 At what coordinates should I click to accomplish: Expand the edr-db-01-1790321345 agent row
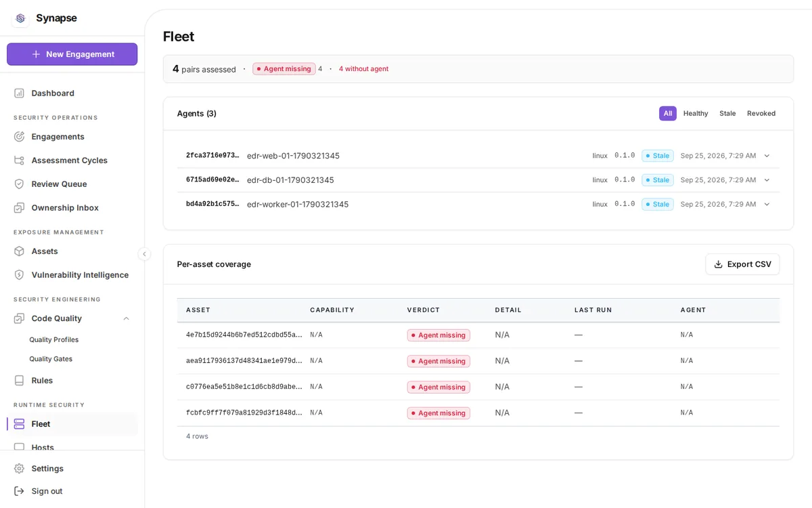pyautogui.click(x=767, y=179)
